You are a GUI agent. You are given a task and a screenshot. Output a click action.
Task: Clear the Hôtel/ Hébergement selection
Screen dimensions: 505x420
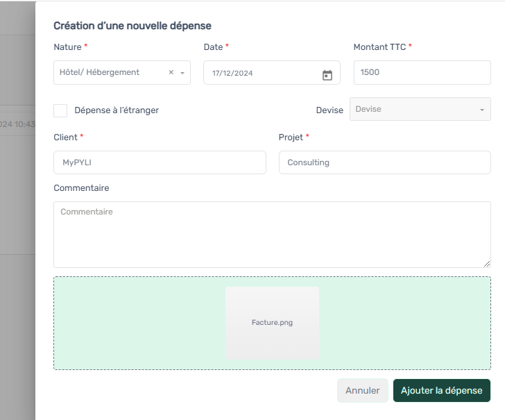(x=171, y=72)
